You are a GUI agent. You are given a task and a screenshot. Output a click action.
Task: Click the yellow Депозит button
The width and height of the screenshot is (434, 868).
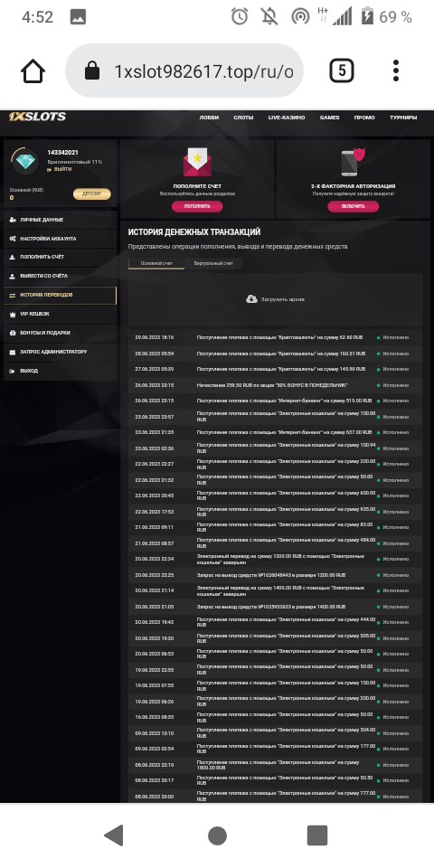tap(92, 193)
